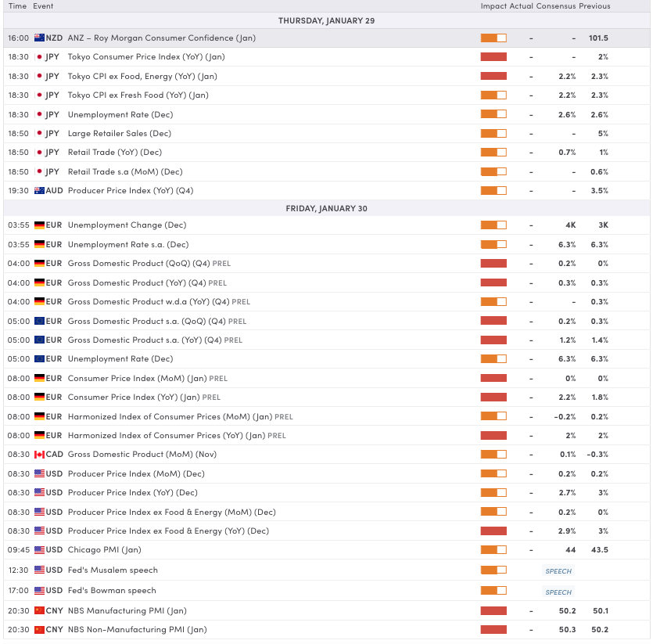
Task: Click the Canada flag on Gross Domestic Product (MoM) (Nov) row
Action: (39, 455)
